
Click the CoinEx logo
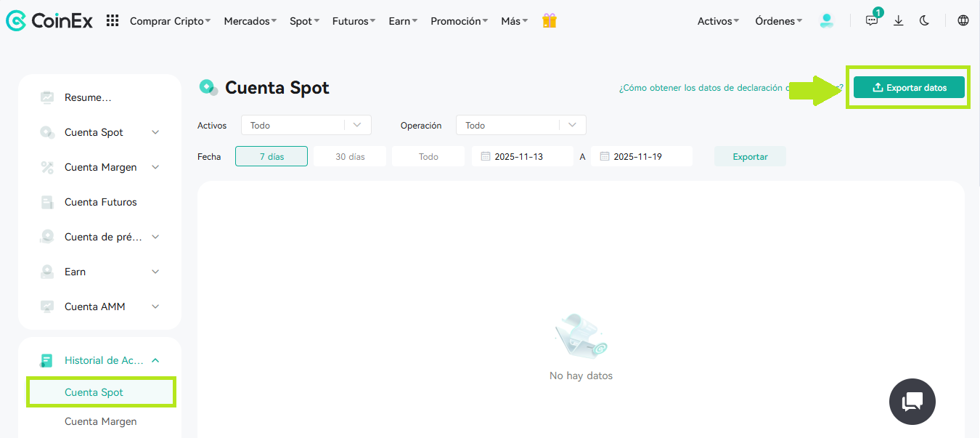point(49,21)
